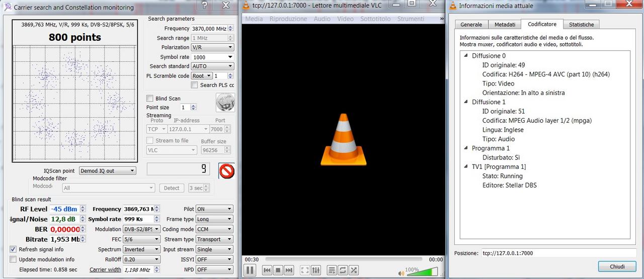
Task: Click the blind scan dish image button
Action: [225, 103]
